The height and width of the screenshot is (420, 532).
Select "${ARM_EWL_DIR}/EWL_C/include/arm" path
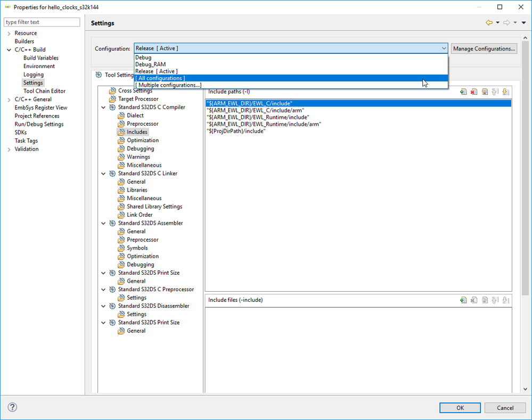click(255, 110)
